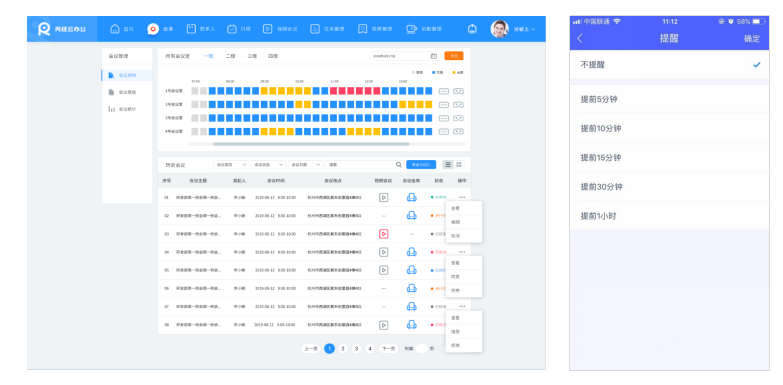This screenshot has height=385, width=783.
Task: Click the blue seat icon in row 01
Action: pyautogui.click(x=411, y=197)
